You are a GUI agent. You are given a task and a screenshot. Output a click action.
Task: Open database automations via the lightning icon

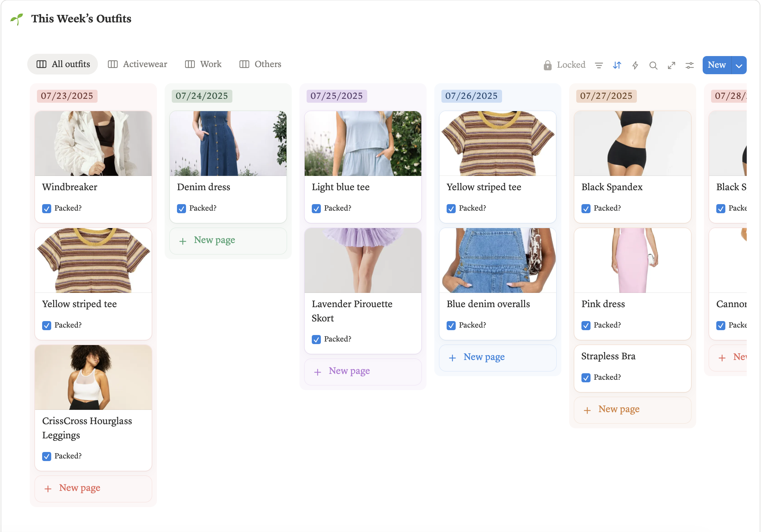point(635,65)
